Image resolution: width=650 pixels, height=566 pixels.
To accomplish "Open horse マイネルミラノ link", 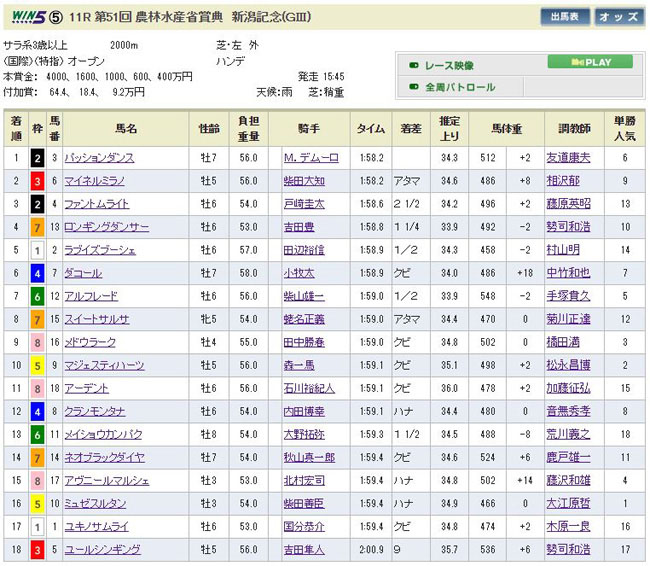I will point(94,181).
